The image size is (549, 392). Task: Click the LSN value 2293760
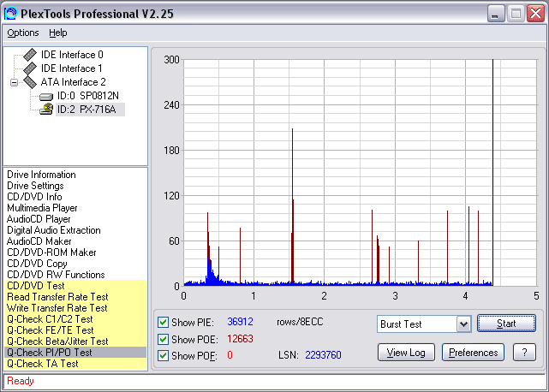click(x=323, y=355)
